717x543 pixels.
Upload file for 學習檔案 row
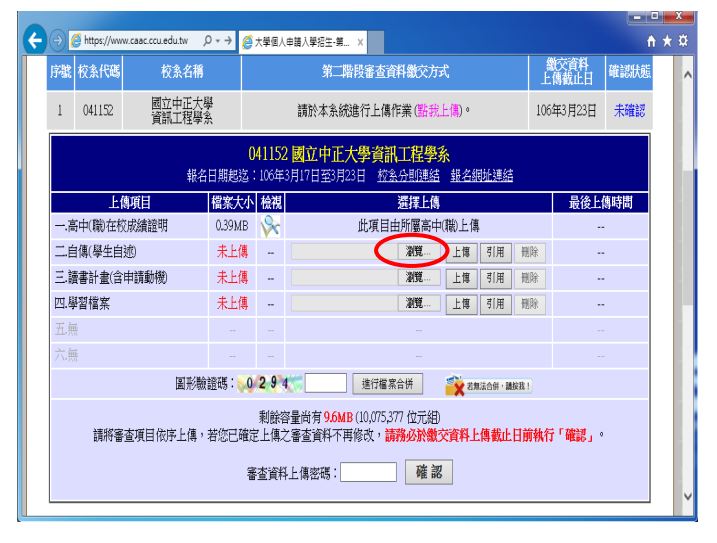[x=461, y=304]
